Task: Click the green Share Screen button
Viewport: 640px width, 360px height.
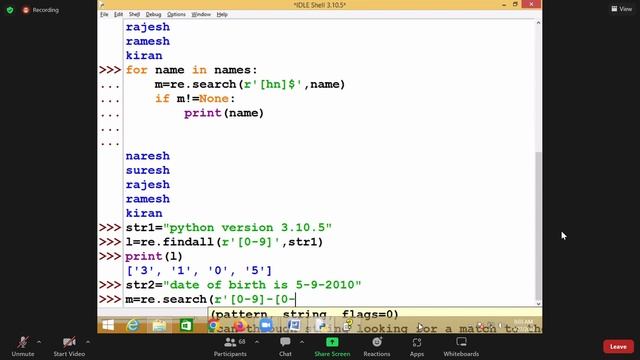Action: tap(332, 347)
